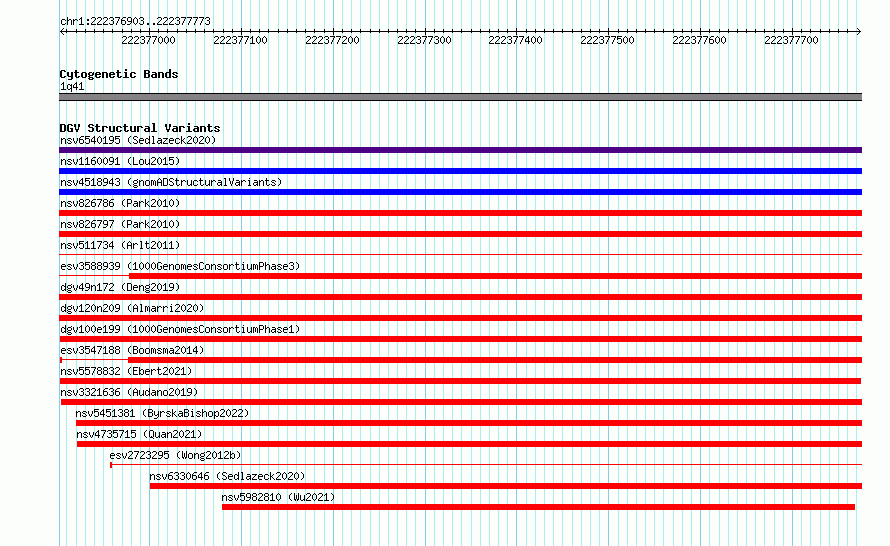Select the nsv5982810 (Wu2021) label
The width and height of the screenshot is (890, 546).
[x=278, y=497]
